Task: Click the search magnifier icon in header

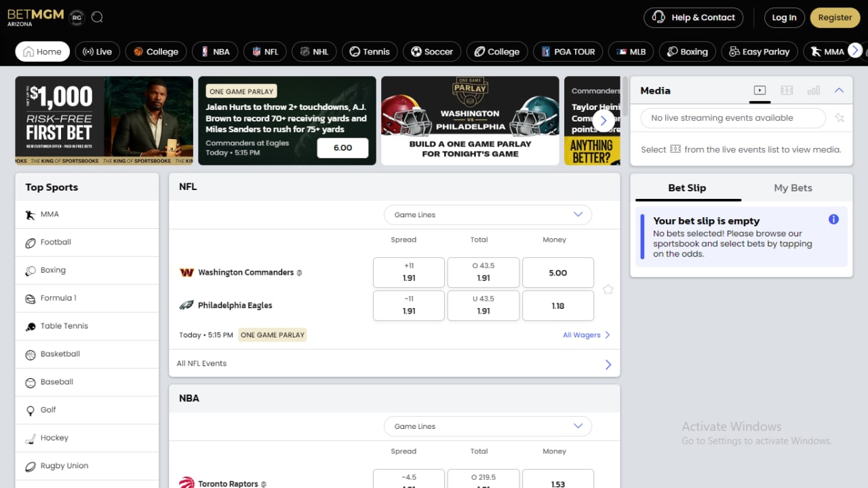Action: (97, 18)
